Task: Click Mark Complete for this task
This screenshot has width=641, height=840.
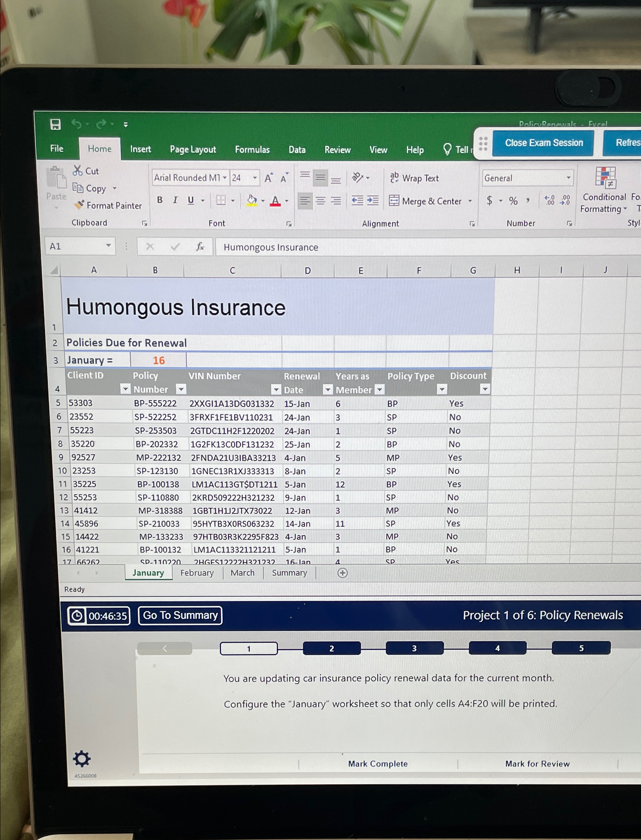Action: point(378,763)
